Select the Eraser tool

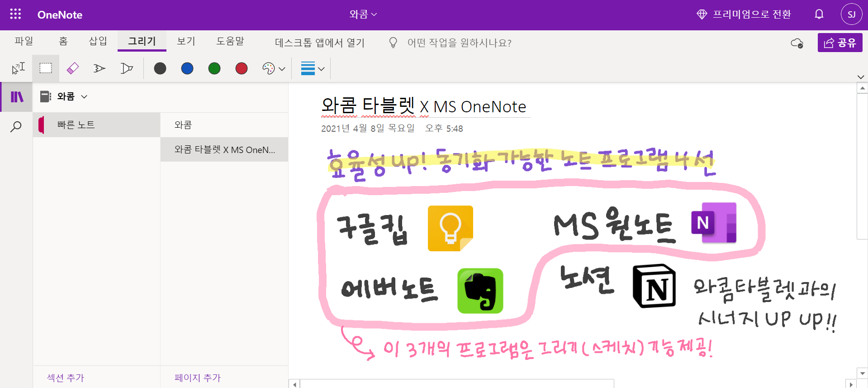[72, 68]
